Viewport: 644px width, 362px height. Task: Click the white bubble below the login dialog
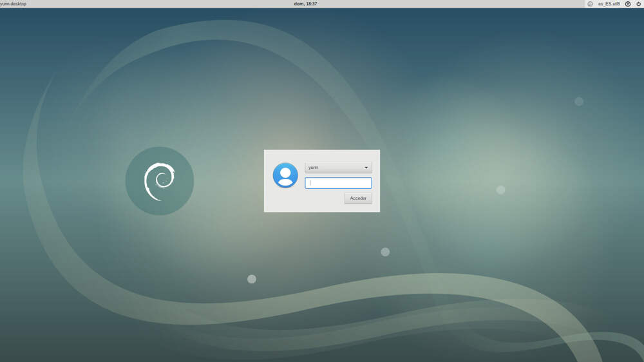pos(385,252)
